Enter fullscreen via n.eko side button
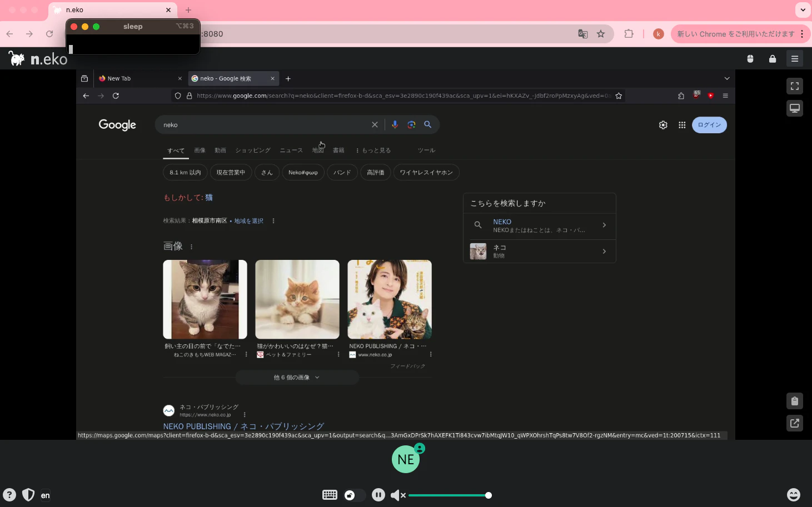 tap(795, 86)
